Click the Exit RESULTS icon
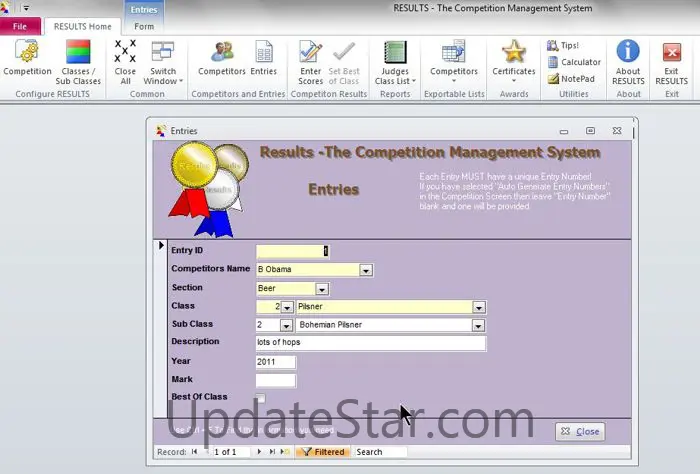This screenshot has width=700, height=474. click(x=671, y=62)
